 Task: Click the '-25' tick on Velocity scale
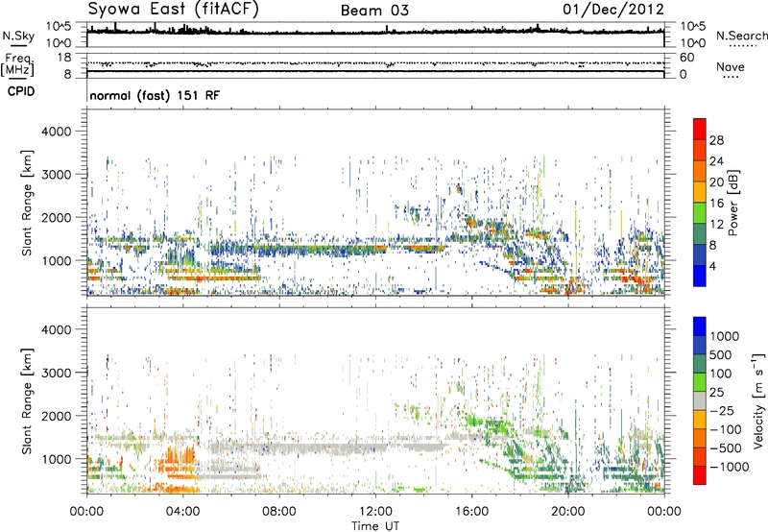[x=722, y=410]
